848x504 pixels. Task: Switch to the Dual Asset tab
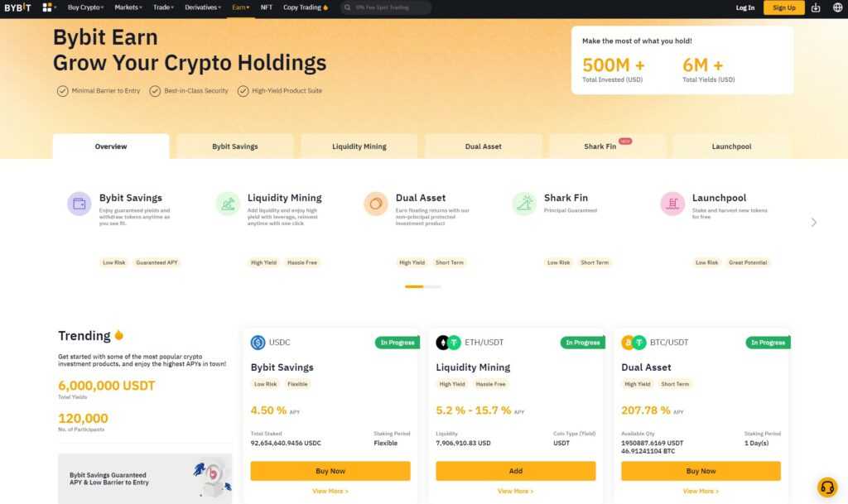[483, 146]
